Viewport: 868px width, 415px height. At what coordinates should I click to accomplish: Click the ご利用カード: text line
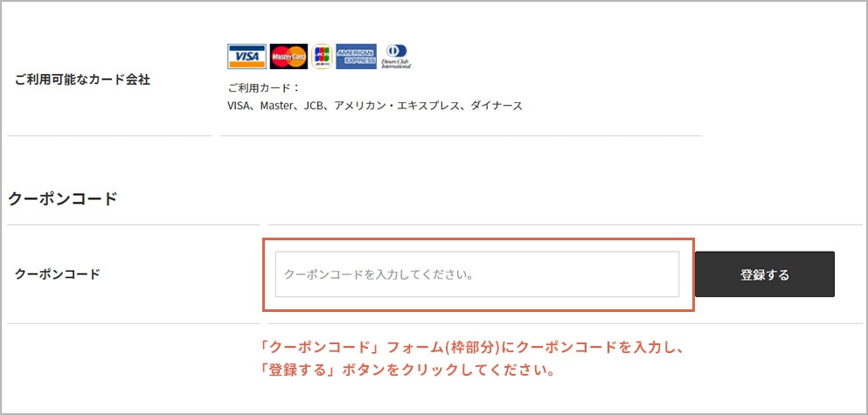(x=263, y=88)
